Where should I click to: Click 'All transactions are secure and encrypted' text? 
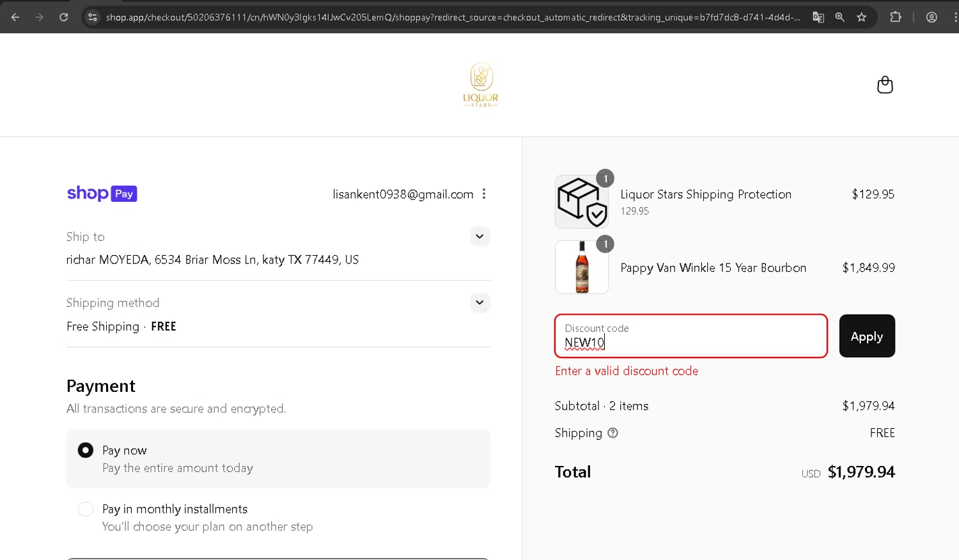point(176,408)
